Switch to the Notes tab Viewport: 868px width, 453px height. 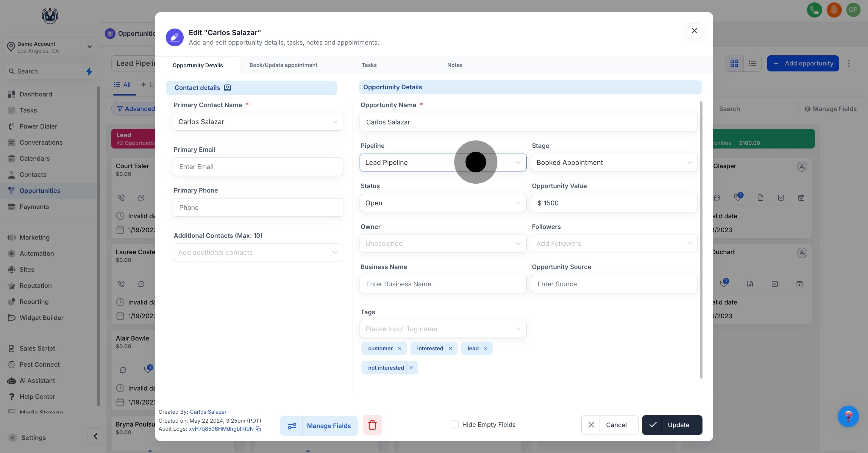click(x=455, y=65)
